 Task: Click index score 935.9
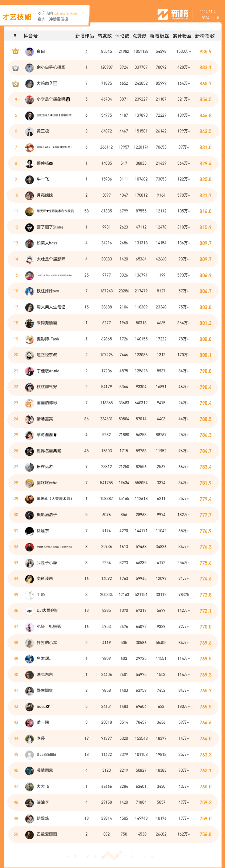(x=205, y=52)
